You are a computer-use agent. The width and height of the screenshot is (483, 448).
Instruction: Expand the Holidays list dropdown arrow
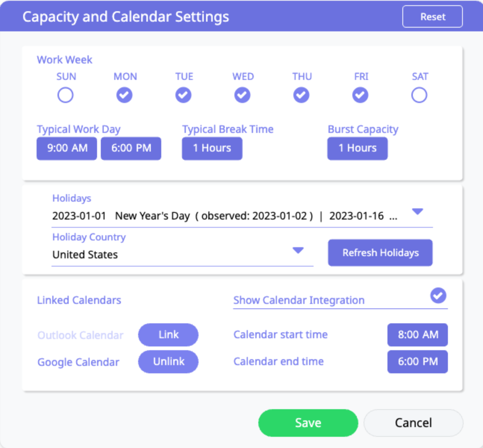click(x=417, y=212)
